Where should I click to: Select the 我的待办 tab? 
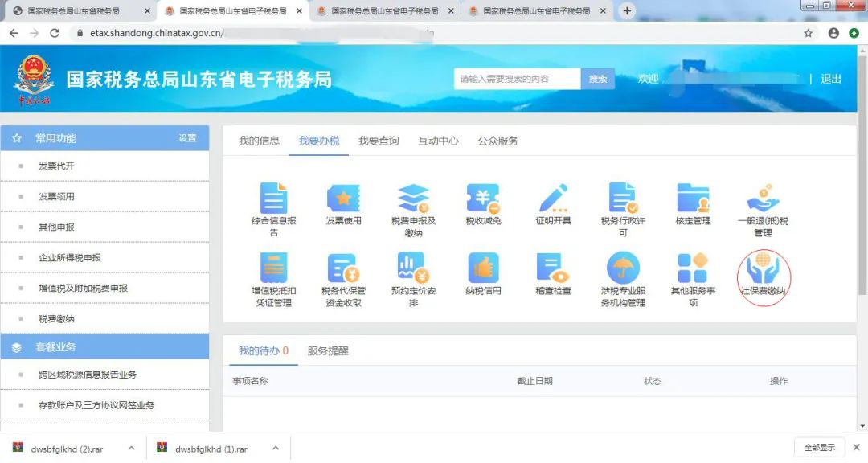click(264, 350)
